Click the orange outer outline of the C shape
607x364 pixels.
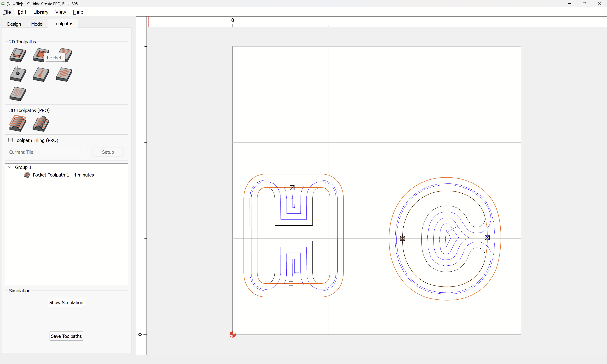click(x=389, y=238)
